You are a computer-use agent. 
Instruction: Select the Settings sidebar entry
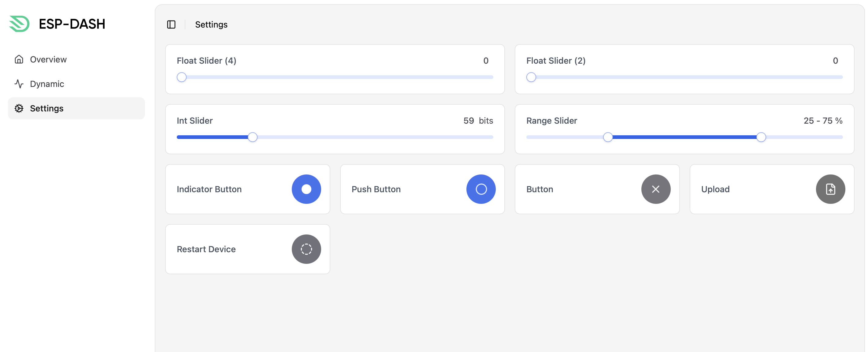tap(76, 108)
